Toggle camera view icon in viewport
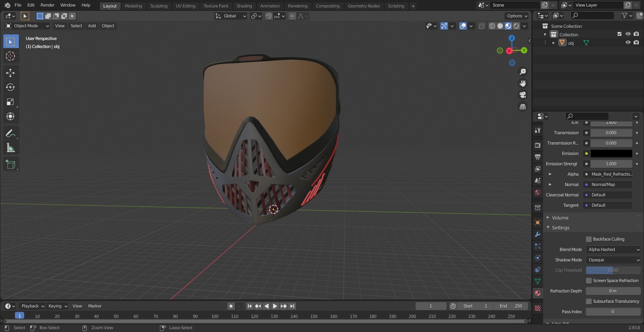Screen dimensions: 644x332 (x=522, y=95)
